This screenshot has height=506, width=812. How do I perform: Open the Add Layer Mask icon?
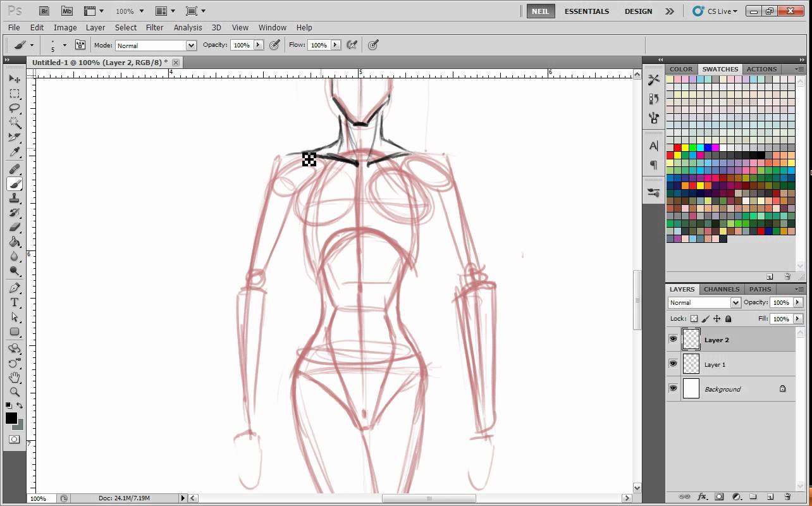point(719,497)
